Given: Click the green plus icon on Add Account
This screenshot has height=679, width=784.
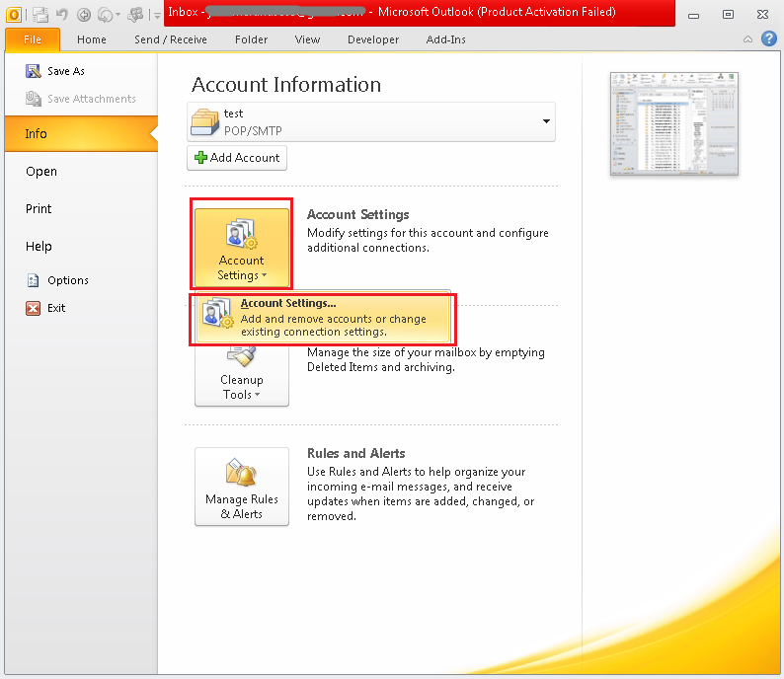Looking at the screenshot, I should [x=200, y=158].
